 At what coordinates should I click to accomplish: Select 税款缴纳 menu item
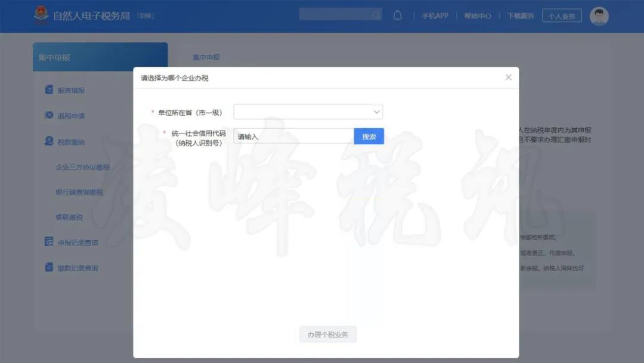point(71,142)
